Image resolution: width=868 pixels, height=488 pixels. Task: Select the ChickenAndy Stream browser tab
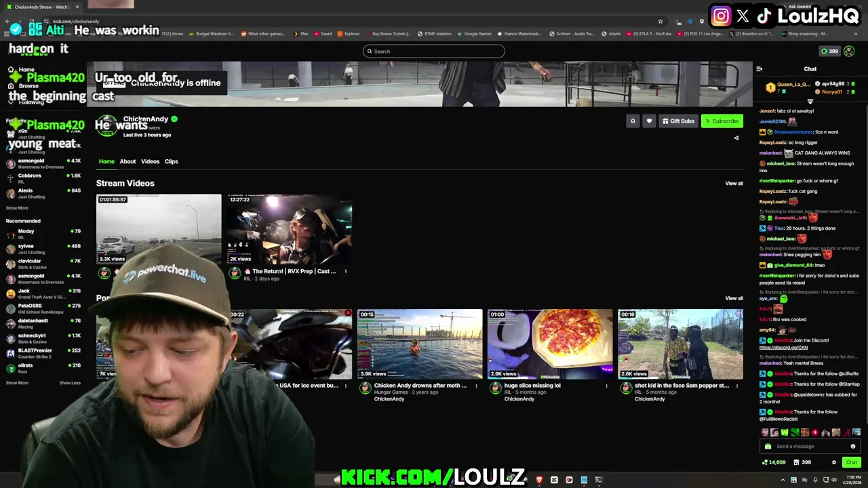tap(43, 7)
